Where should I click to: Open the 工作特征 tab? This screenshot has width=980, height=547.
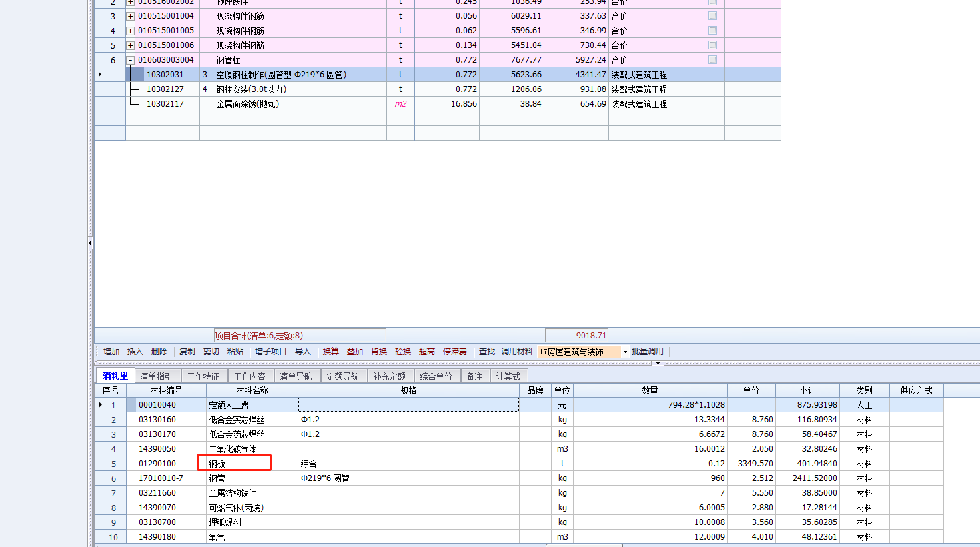pos(203,376)
